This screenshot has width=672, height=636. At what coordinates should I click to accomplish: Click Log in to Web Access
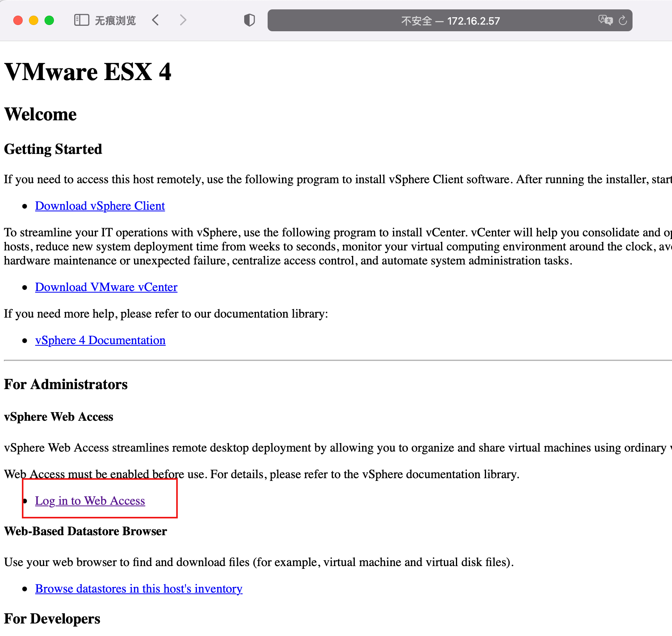90,501
